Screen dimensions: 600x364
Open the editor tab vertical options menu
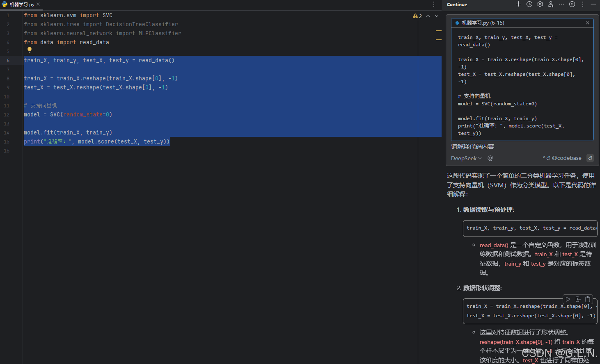[x=434, y=4]
